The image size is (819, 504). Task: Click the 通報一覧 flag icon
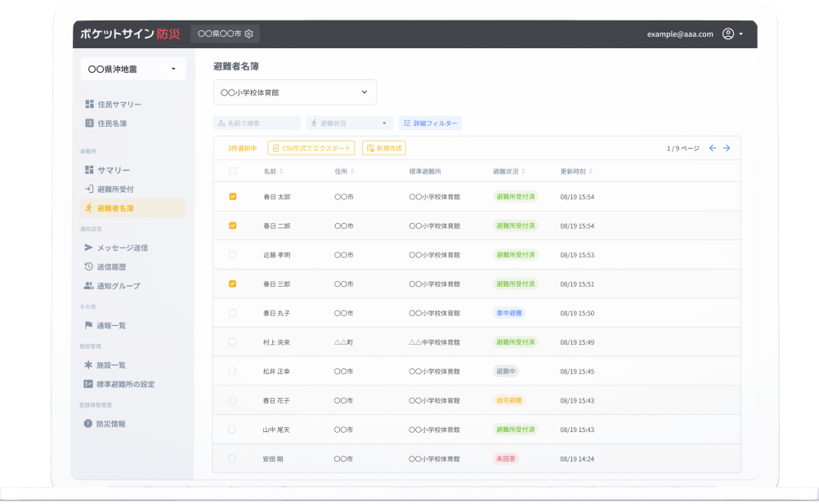point(89,325)
